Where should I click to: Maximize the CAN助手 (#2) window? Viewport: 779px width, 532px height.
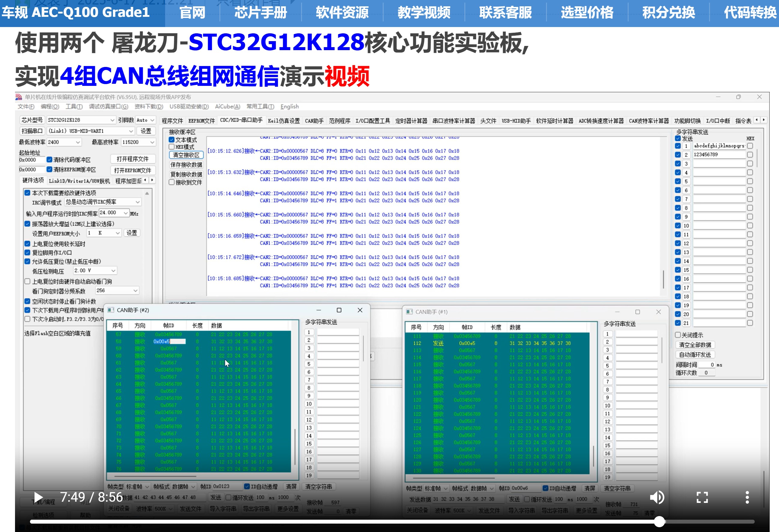[339, 310]
